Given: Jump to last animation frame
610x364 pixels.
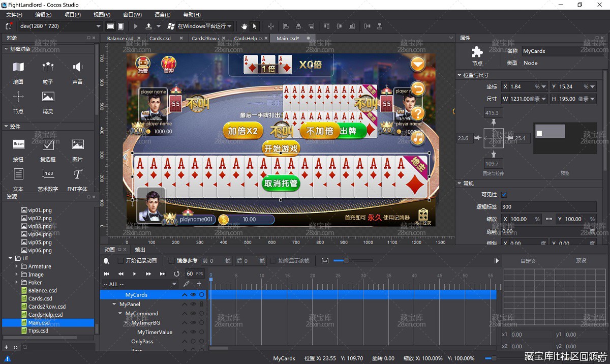Looking at the screenshot, I should tap(162, 274).
